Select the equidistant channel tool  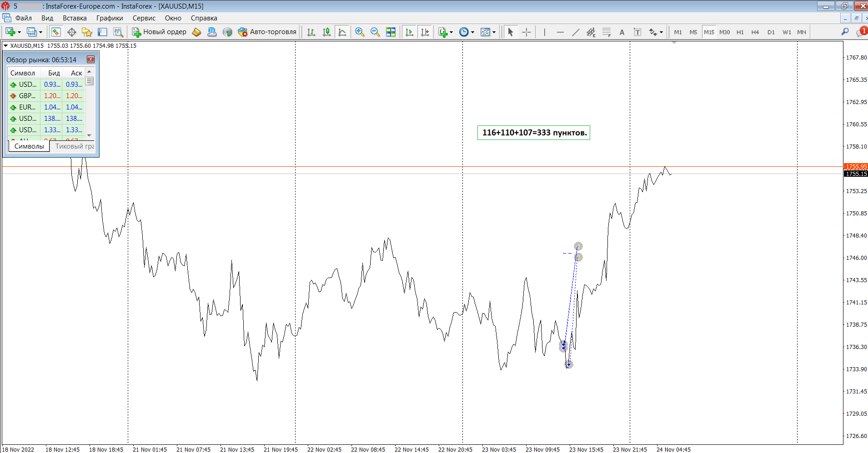pos(591,32)
